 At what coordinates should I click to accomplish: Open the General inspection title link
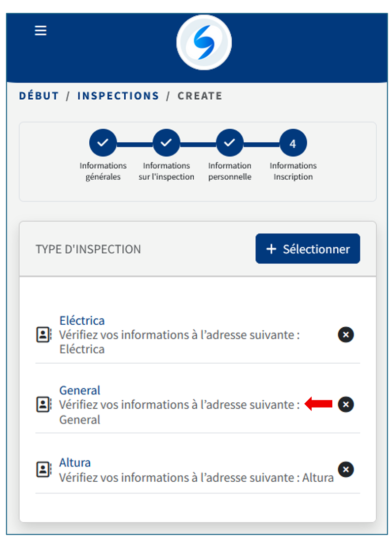tap(79, 390)
